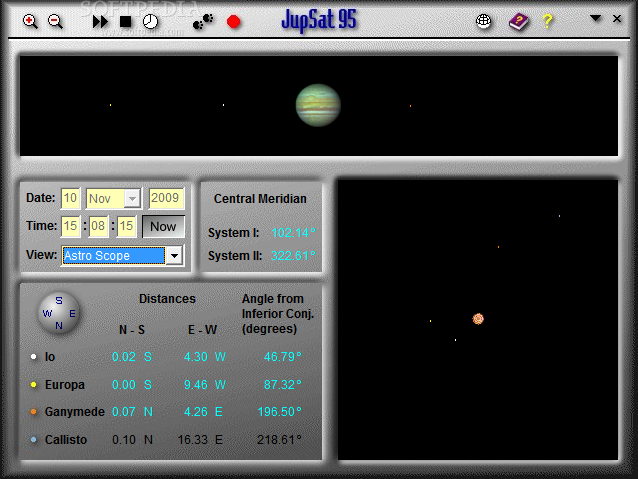The height and width of the screenshot is (479, 638).
Task: Click the Central Meridian heading
Action: [x=260, y=199]
